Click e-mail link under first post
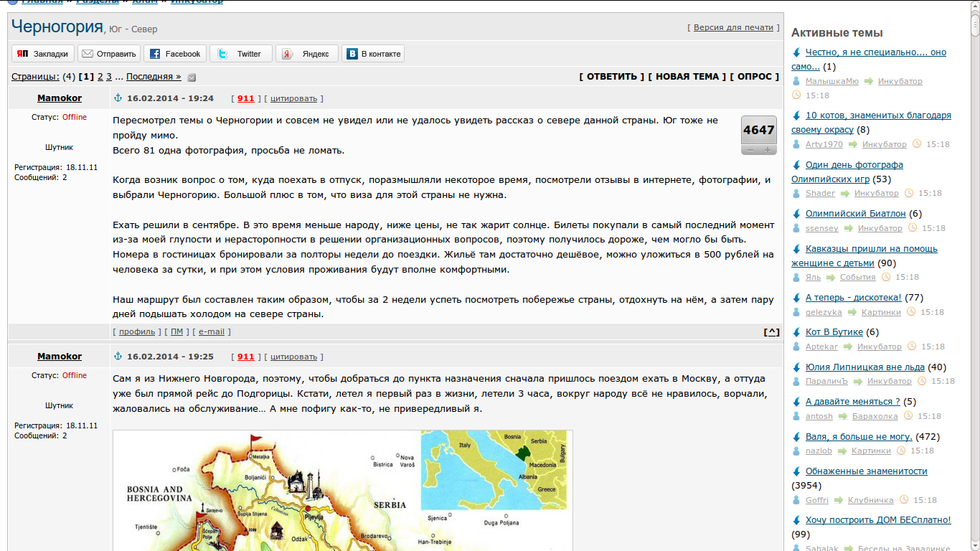Viewport: 980px width, 551px height. coord(212,331)
